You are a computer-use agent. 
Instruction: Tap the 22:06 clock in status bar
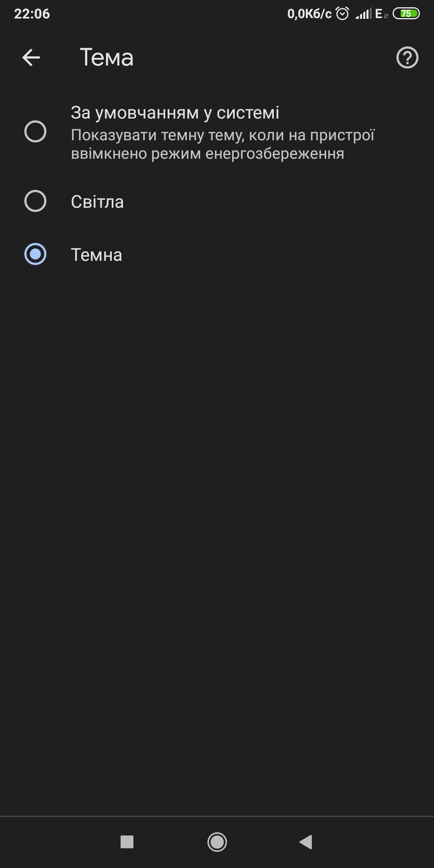(x=32, y=14)
